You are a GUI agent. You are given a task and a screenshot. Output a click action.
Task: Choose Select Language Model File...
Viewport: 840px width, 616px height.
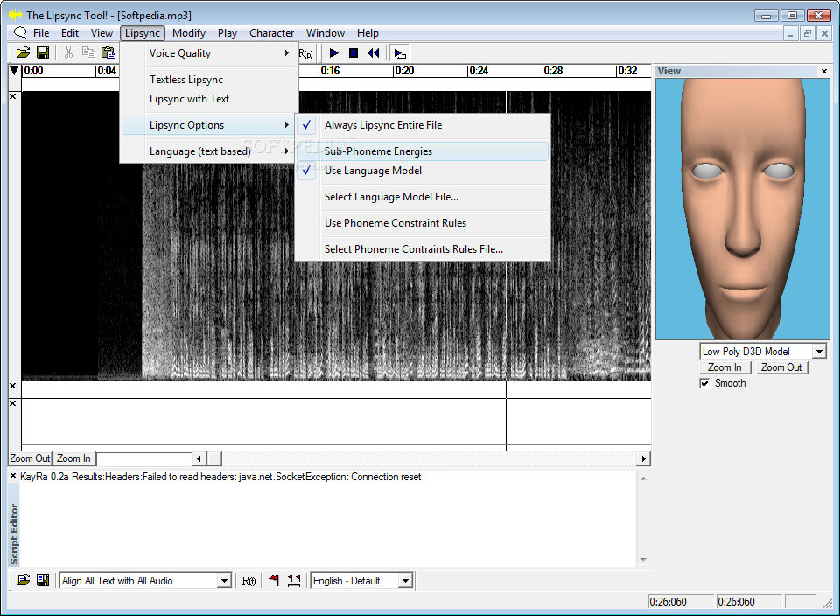(423, 197)
